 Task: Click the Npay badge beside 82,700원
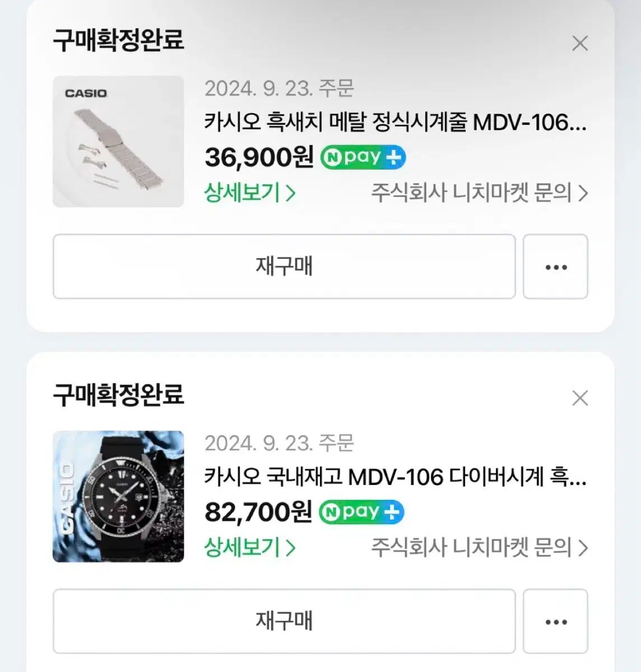point(361,512)
